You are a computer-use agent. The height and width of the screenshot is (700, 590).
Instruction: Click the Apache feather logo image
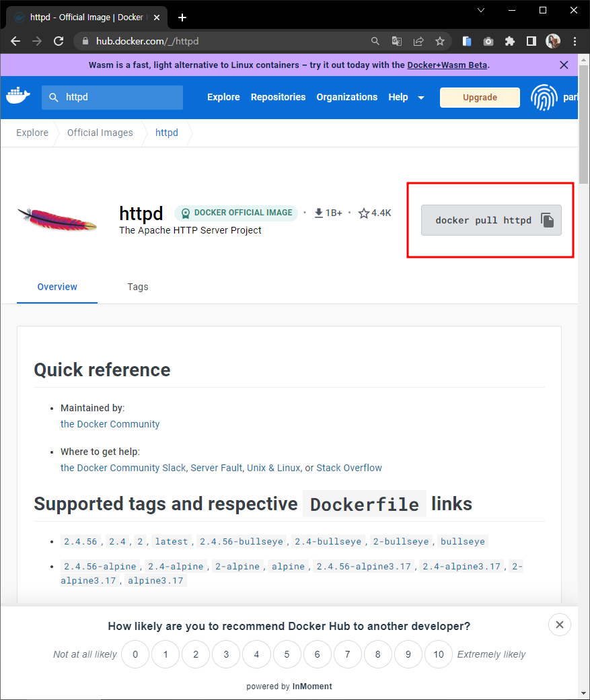[x=57, y=219]
